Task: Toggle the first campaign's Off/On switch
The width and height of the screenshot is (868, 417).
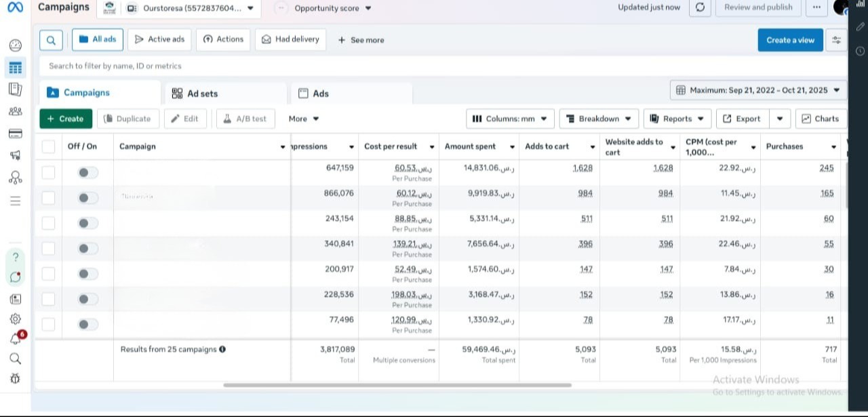Action: (87, 173)
